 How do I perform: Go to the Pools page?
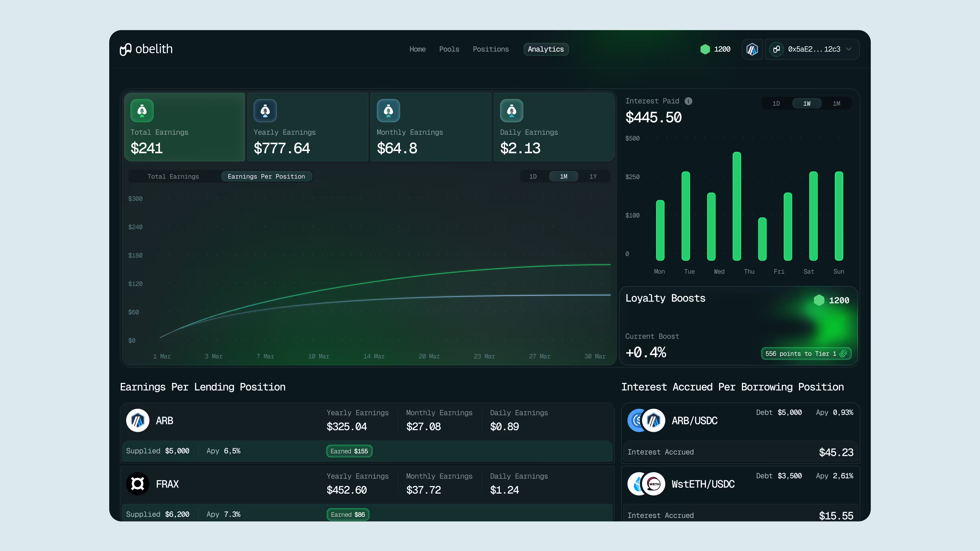[449, 49]
